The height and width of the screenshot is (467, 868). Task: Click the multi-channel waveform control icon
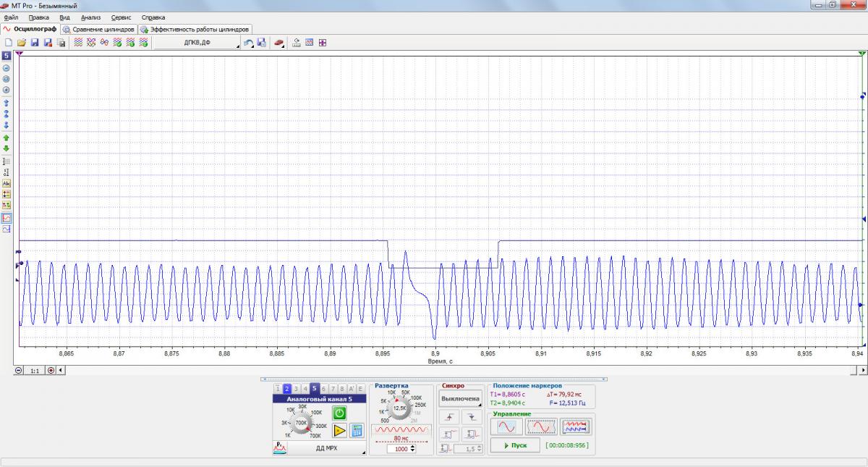[x=576, y=426]
